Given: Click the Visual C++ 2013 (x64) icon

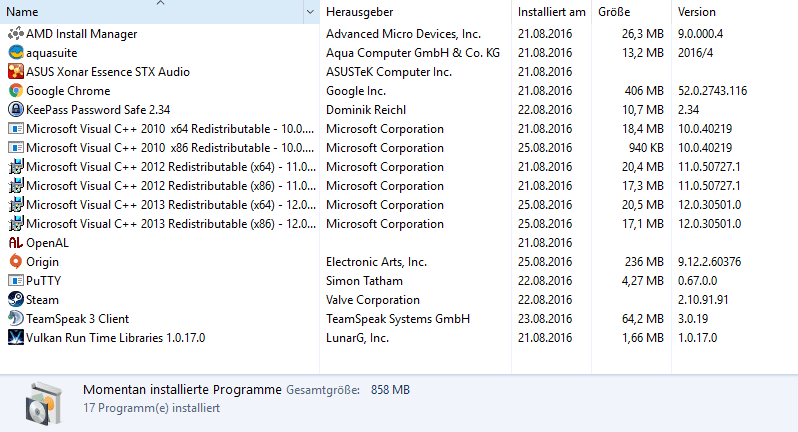Looking at the screenshot, I should 16,205.
